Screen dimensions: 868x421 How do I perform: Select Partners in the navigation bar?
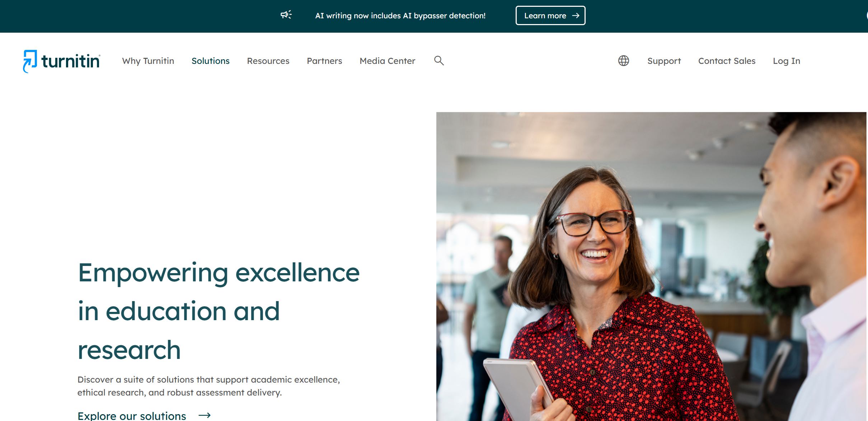(x=324, y=61)
